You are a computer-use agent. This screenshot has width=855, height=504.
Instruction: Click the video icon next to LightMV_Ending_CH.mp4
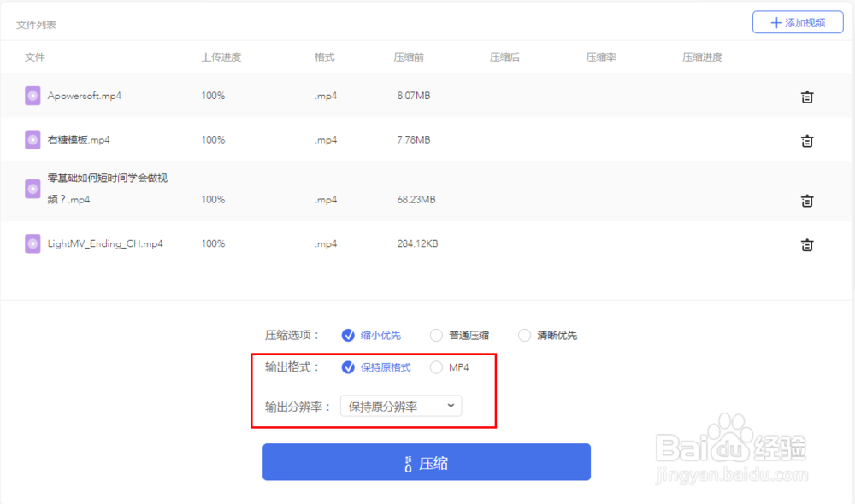pyautogui.click(x=32, y=243)
